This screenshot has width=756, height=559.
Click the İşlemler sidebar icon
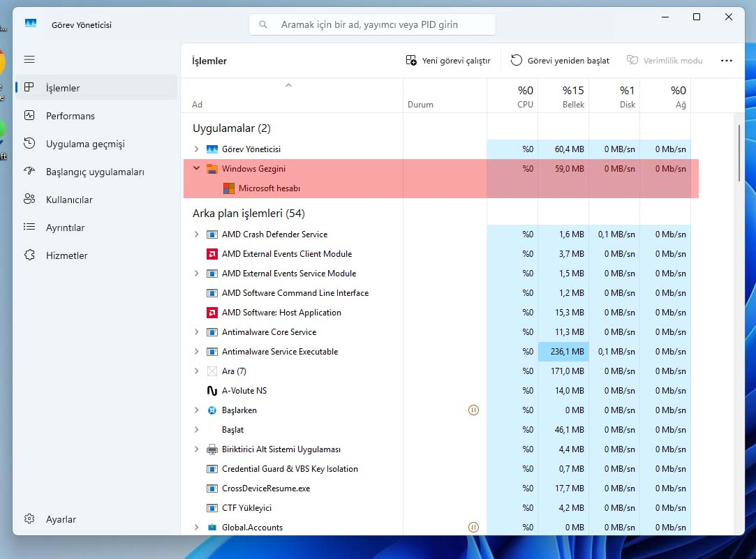pyautogui.click(x=29, y=87)
